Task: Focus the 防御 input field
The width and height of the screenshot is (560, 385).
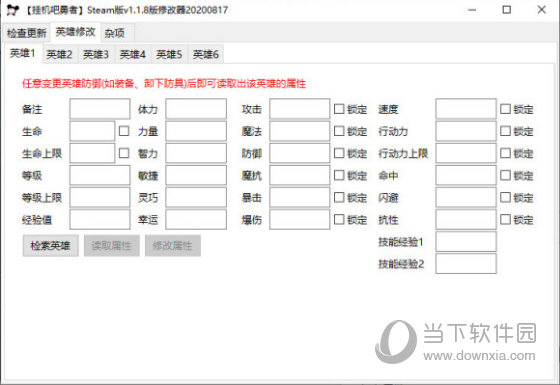Action: point(300,153)
